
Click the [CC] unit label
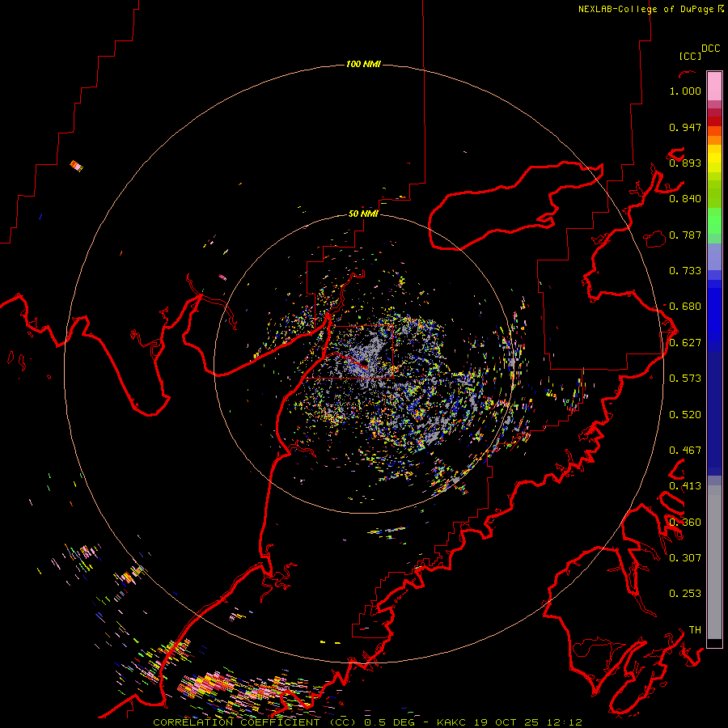point(690,56)
